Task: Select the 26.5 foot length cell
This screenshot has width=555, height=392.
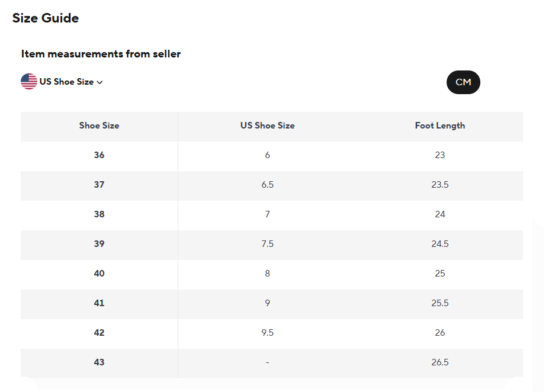Action: (440, 362)
